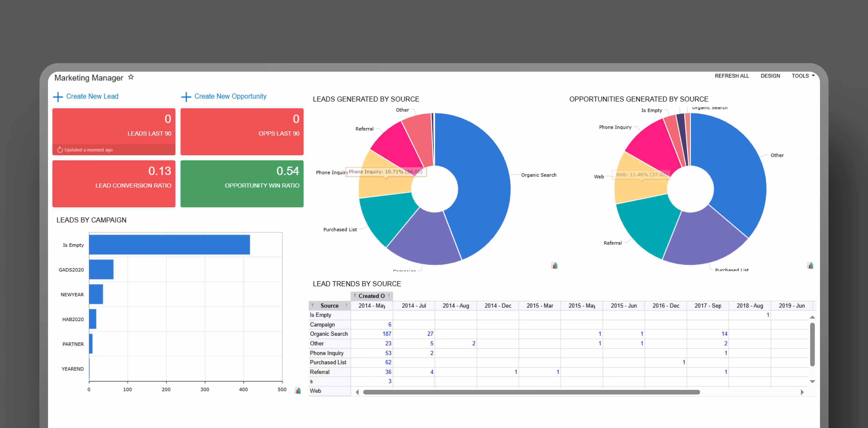Click the plus icon for Create New Lead
Image resolution: width=868 pixels, height=428 pixels.
58,97
